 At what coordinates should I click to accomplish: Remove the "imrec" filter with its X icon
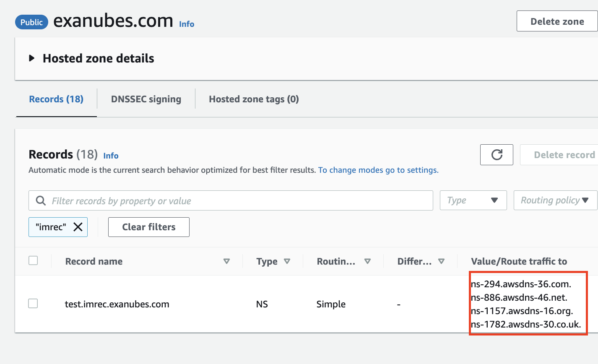tap(78, 227)
